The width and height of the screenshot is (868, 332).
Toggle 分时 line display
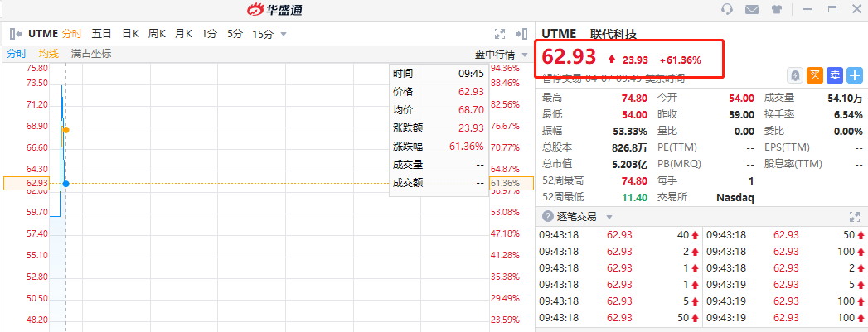click(16, 54)
